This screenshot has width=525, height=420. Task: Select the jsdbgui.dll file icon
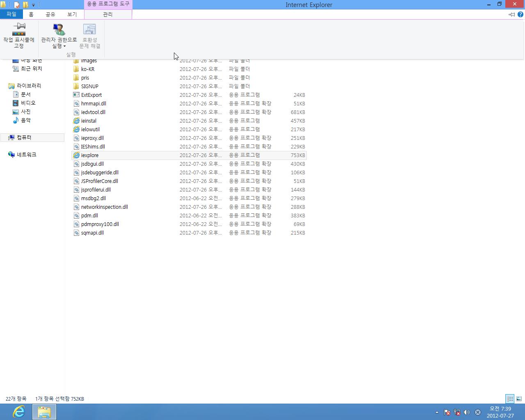click(x=76, y=164)
